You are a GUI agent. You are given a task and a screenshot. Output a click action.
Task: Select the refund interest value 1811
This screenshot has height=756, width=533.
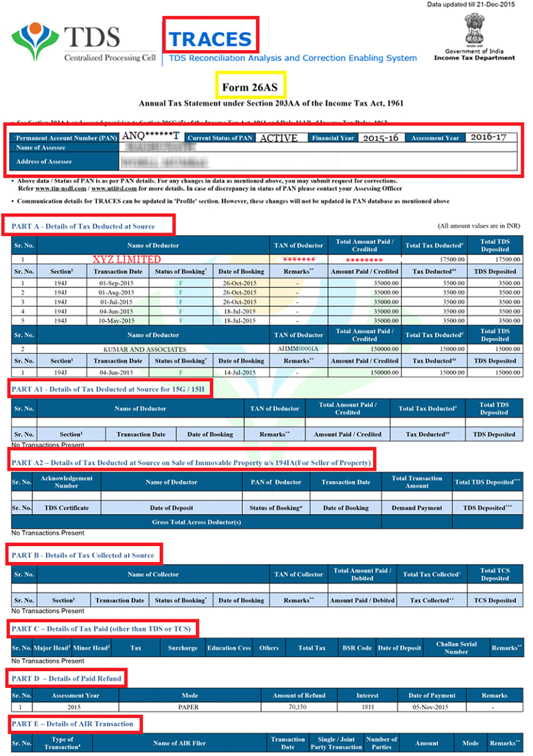coord(368,707)
